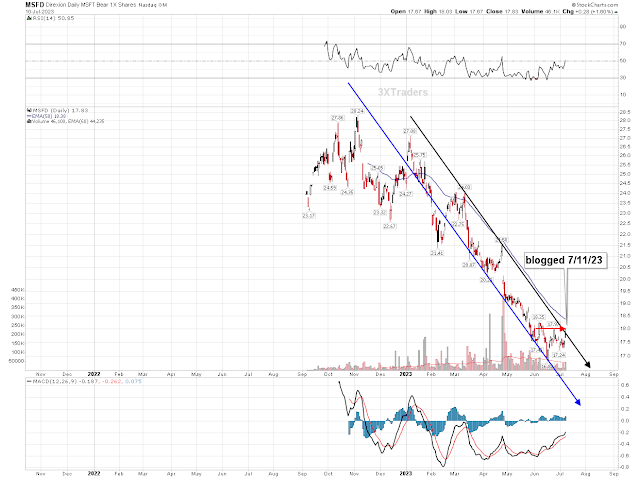Viewport: 639px width, 478px height.
Task: Click the 2023 year label under MACD panel
Action: (406, 474)
